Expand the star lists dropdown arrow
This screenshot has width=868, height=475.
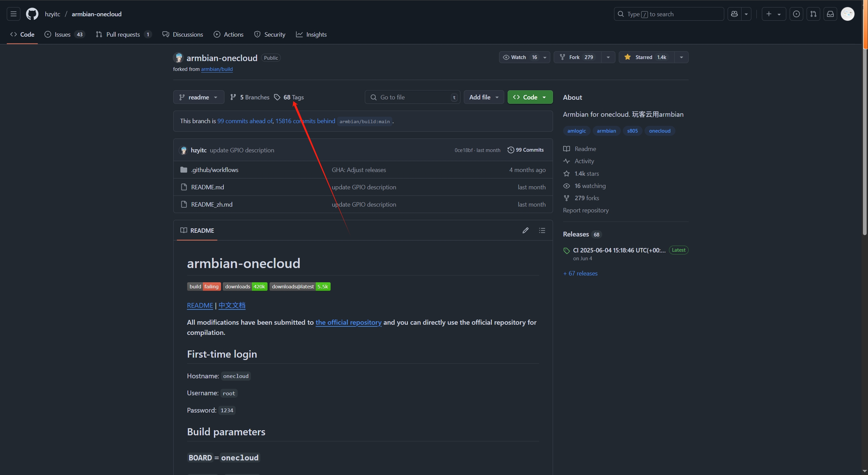pyautogui.click(x=682, y=57)
